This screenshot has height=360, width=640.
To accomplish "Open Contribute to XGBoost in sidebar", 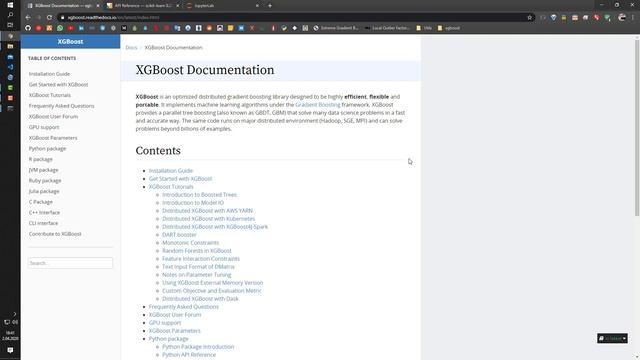I will click(55, 234).
